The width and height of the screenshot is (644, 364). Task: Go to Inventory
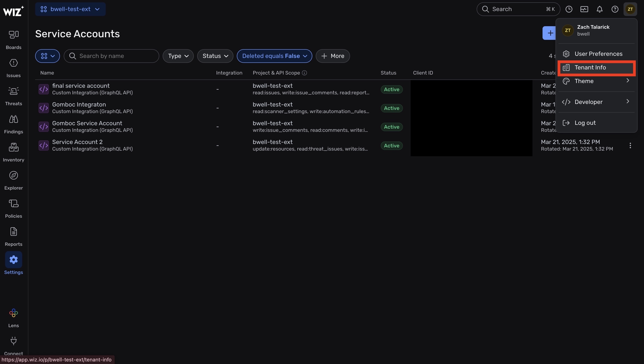(x=13, y=153)
